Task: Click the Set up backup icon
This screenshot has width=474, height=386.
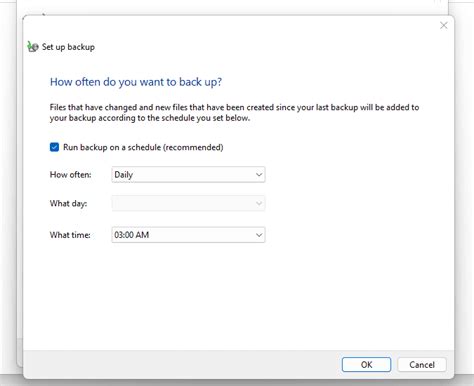Action: coord(33,47)
